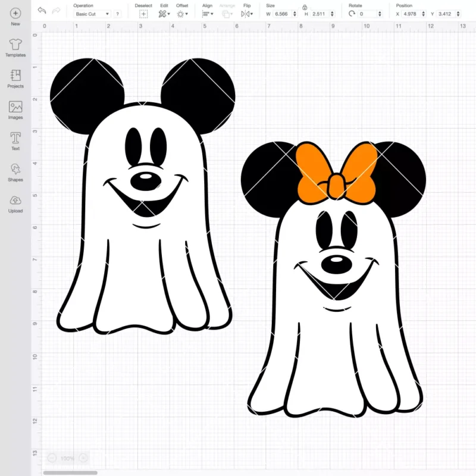Viewport: 476px width, 476px height.
Task: Adjust the X position stepper arrows
Action: [423, 14]
